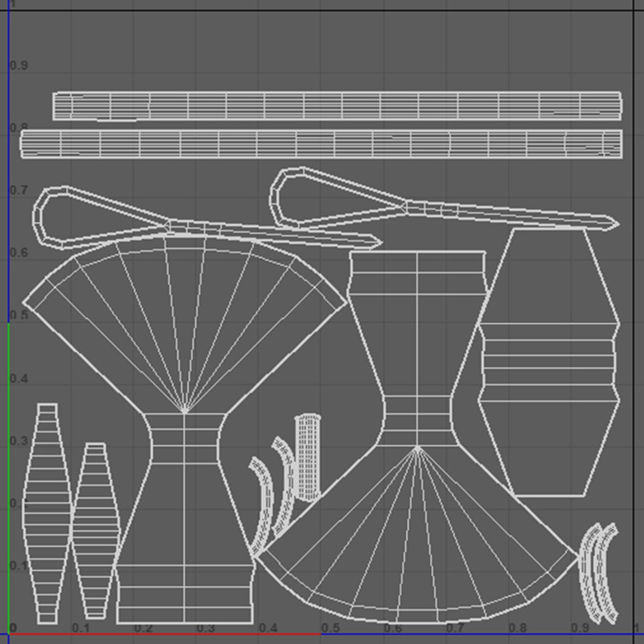Click the 0.4 label on horizontal axis

coord(268,628)
